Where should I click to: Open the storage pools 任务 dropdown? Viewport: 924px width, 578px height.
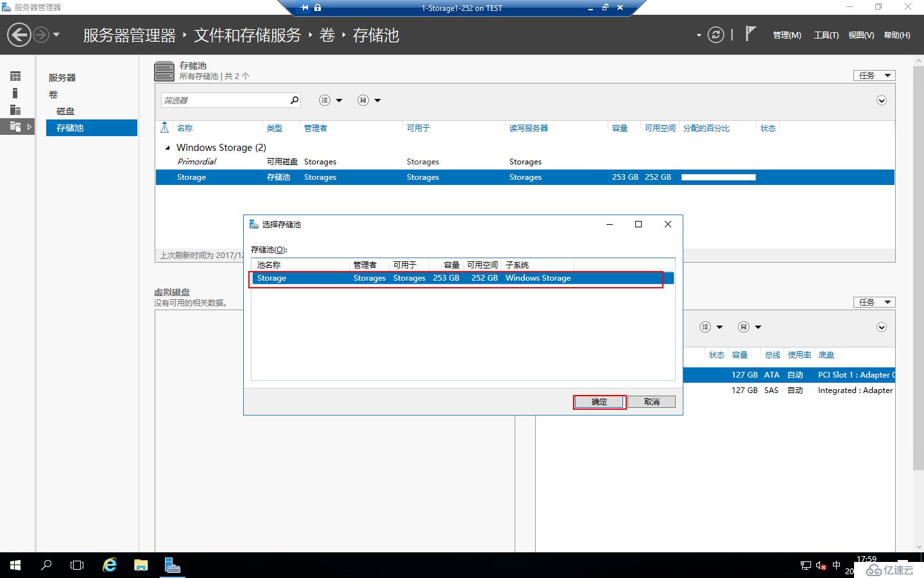click(x=874, y=76)
